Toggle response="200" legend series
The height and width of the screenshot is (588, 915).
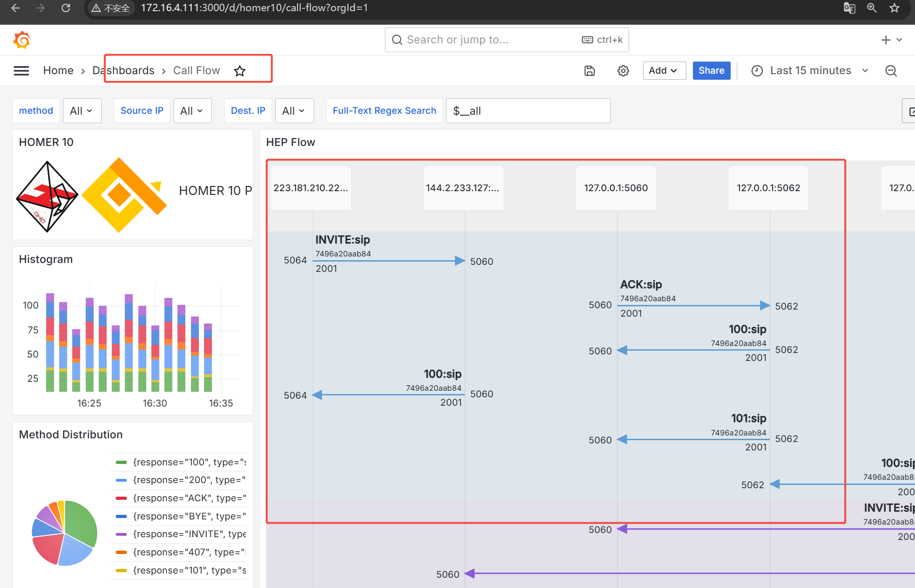(x=189, y=480)
